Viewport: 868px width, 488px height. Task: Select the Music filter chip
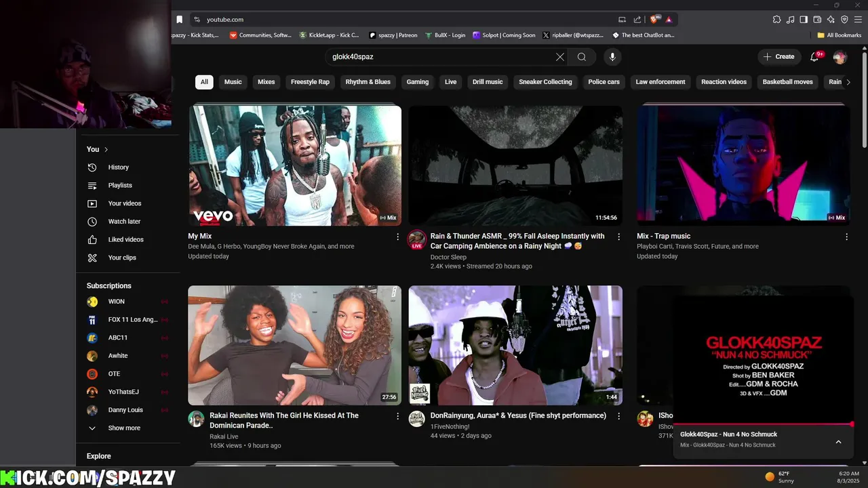(x=233, y=82)
